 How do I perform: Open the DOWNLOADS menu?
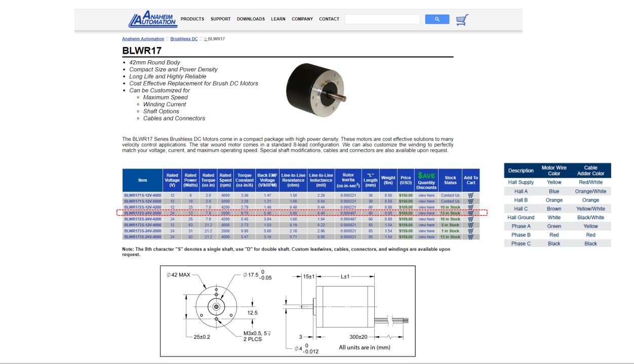point(251,19)
